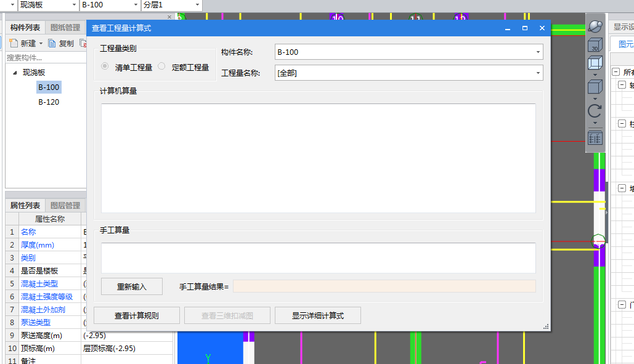The width and height of the screenshot is (634, 364).
Task: Switch to the 构件列表 tab
Action: 25,28
